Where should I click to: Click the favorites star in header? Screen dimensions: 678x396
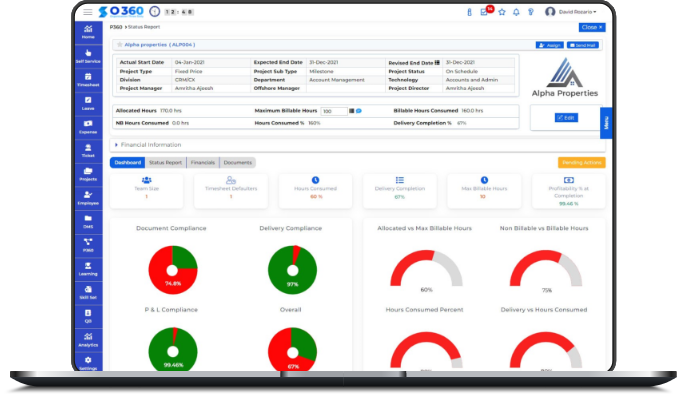click(x=502, y=12)
